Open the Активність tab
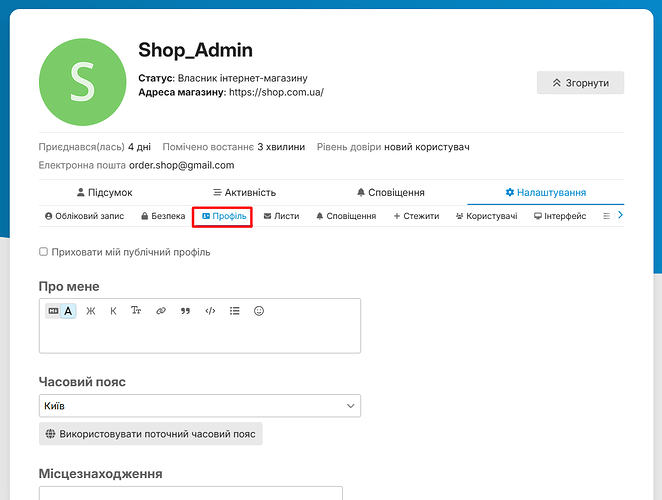Screen dimensions: 662x500 [244, 193]
